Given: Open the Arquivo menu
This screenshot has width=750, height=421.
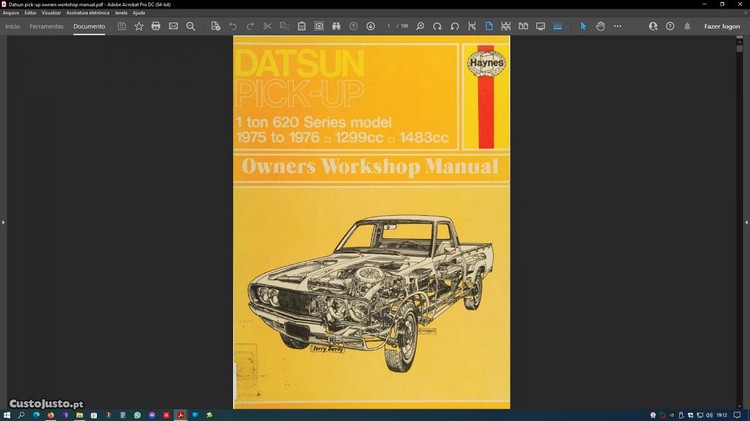Looking at the screenshot, I should click(11, 12).
